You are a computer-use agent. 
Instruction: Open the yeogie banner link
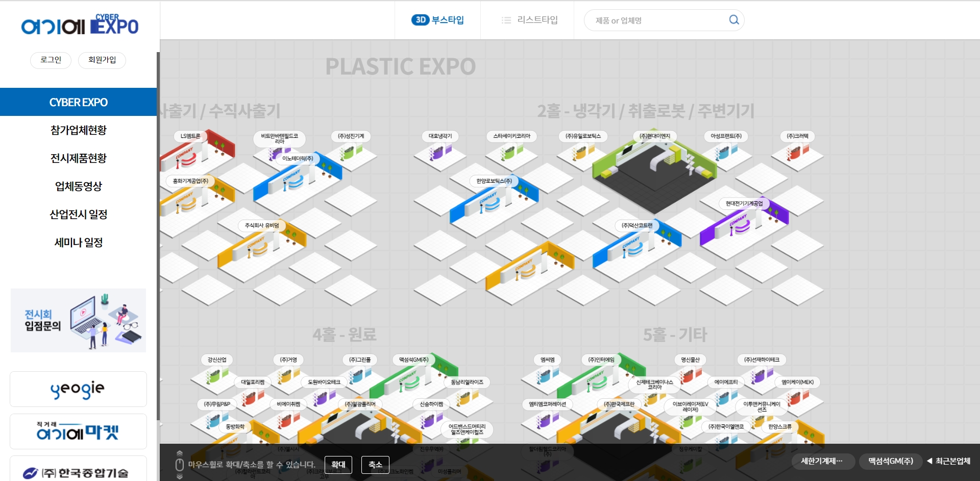click(79, 389)
